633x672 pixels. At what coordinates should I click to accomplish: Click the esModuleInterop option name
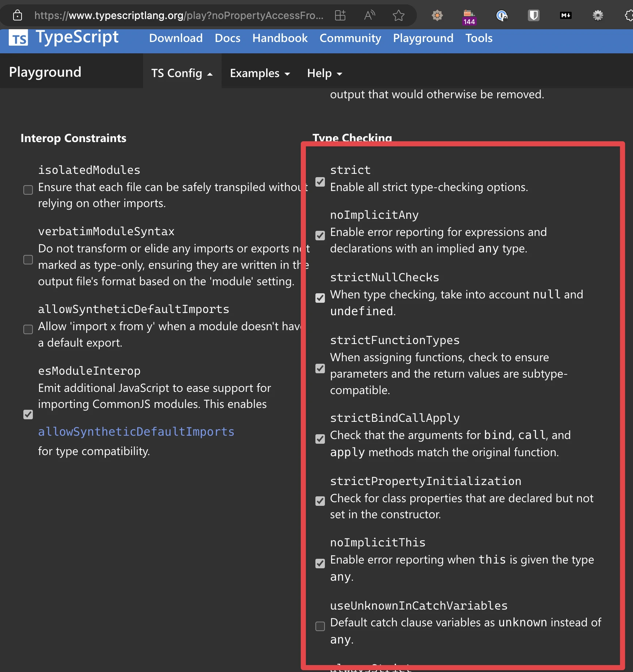89,371
